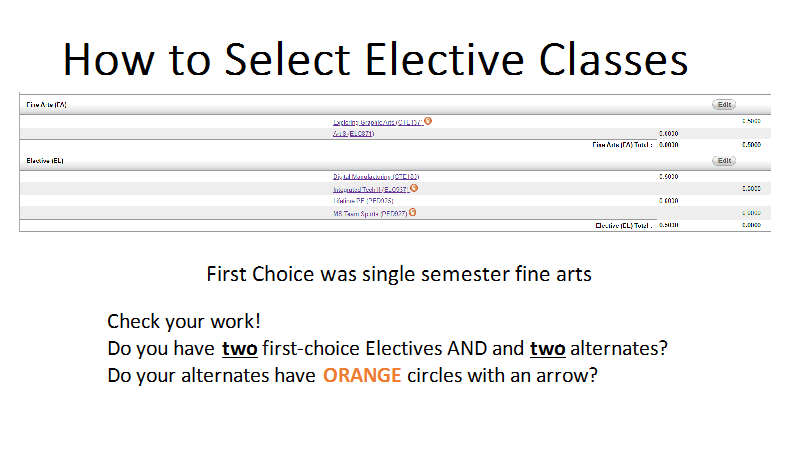Click the Elective (EL) section header
Screen dimensions: 800x450
click(45, 161)
